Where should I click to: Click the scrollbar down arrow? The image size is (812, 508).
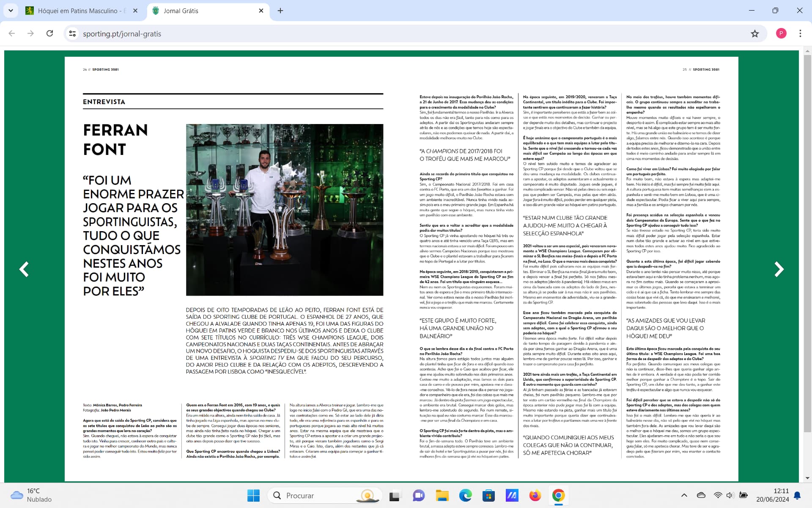807,478
